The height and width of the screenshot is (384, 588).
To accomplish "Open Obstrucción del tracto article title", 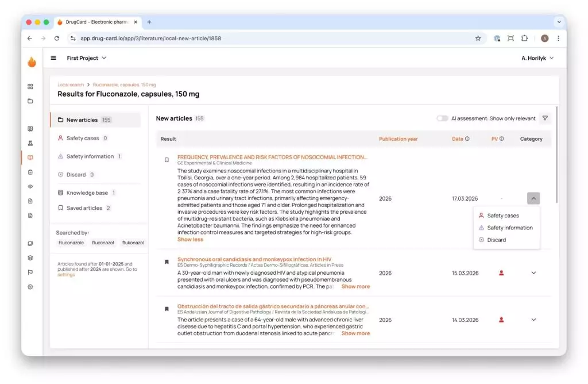I will click(273, 306).
